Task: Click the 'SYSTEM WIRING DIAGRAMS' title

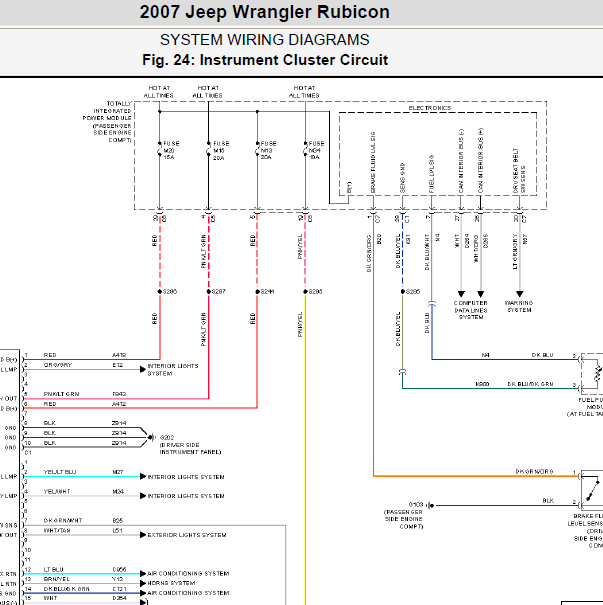Action: pos(265,40)
